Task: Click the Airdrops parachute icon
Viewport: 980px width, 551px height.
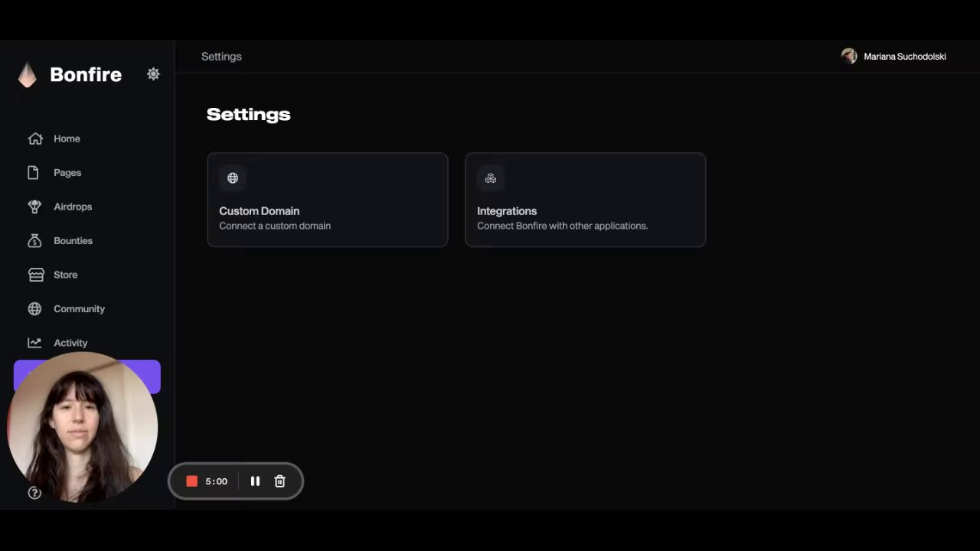Action: (x=34, y=207)
